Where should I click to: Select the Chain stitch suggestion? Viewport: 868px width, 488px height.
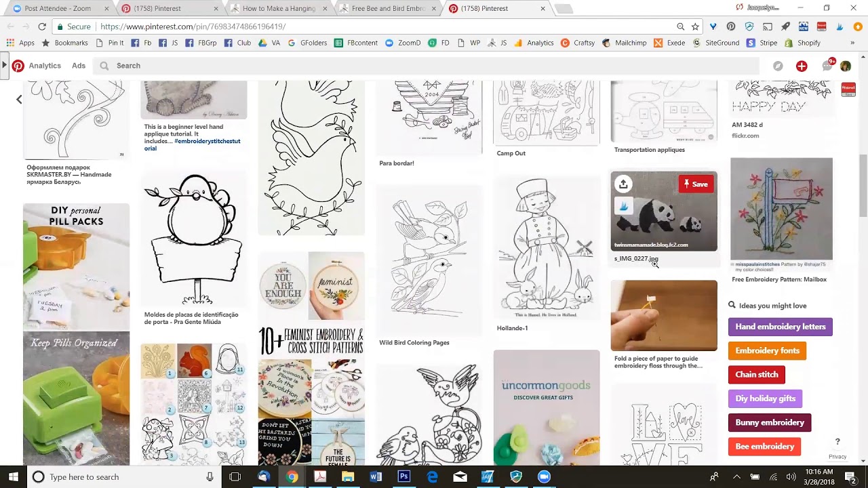[757, 374]
